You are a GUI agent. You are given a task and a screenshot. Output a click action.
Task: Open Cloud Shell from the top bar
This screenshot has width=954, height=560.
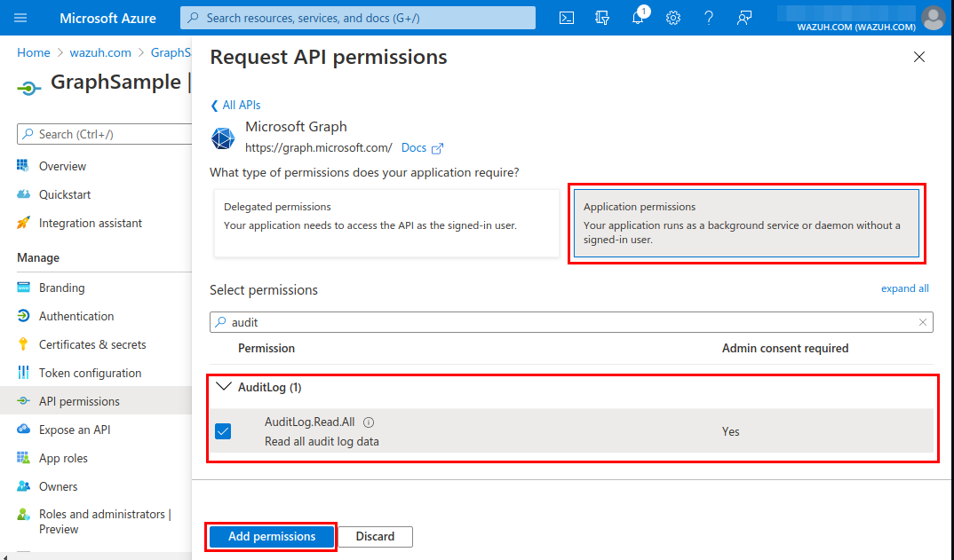point(567,18)
